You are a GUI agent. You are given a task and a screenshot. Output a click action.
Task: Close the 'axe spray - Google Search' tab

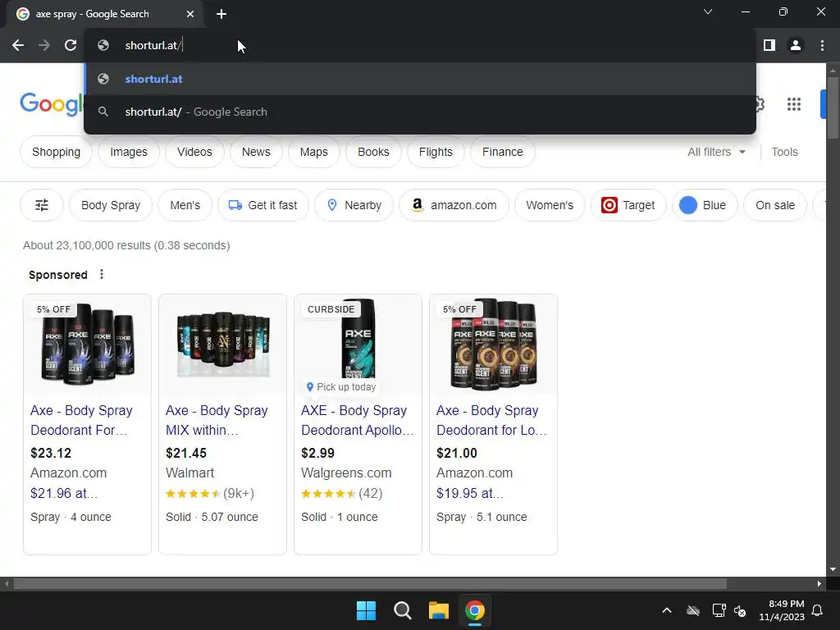coord(190,14)
